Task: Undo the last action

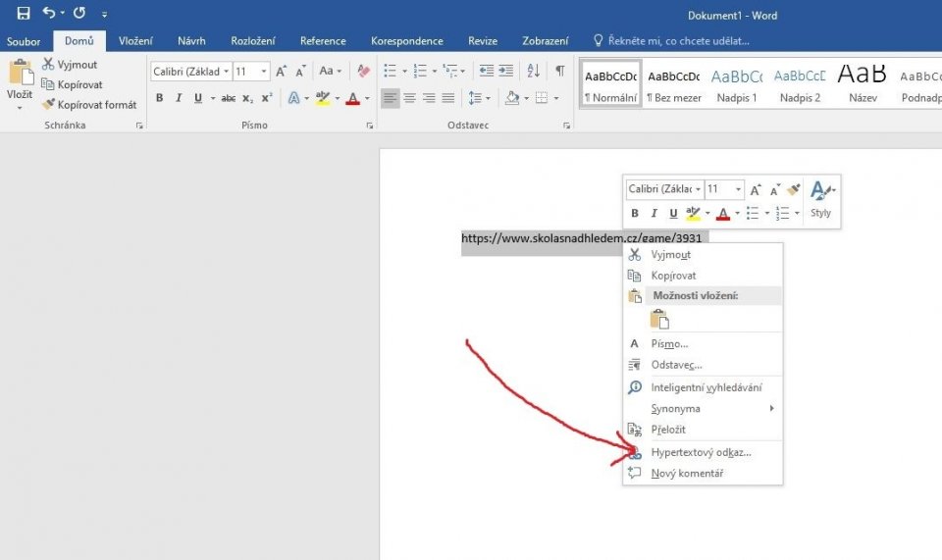Action: pyautogui.click(x=49, y=13)
